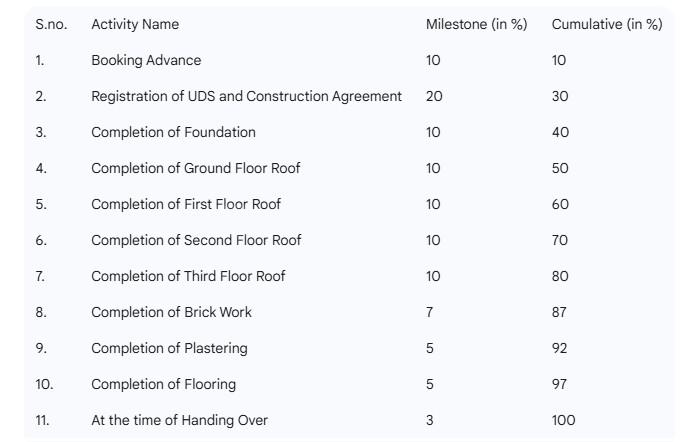682x442 pixels.
Task: Click Completion of Third Floor Roof
Action: pos(188,276)
